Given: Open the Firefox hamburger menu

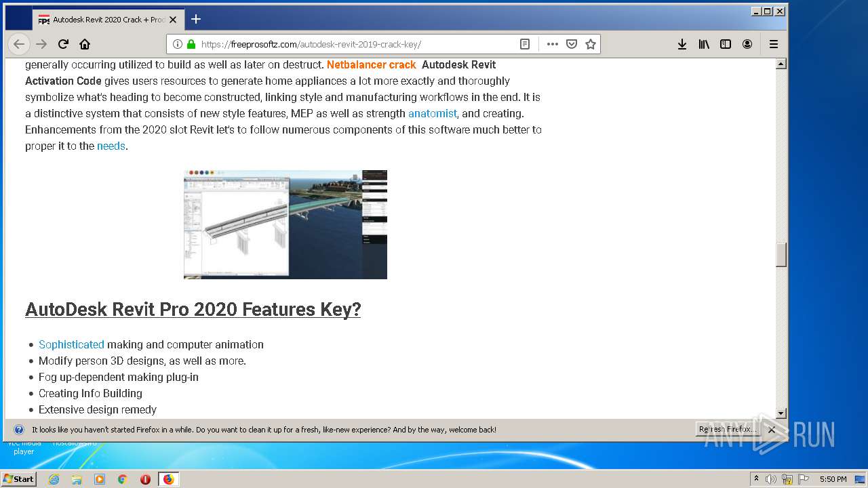Looking at the screenshot, I should coord(774,44).
